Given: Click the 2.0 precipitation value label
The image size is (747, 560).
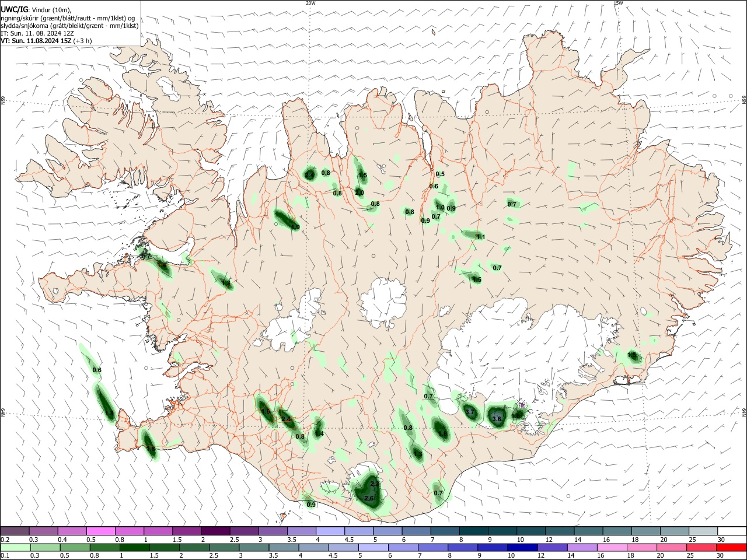Looking at the screenshot, I should pos(359,192).
